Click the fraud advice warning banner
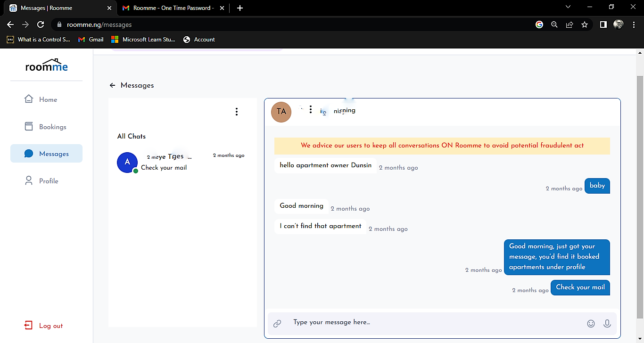 click(x=442, y=146)
